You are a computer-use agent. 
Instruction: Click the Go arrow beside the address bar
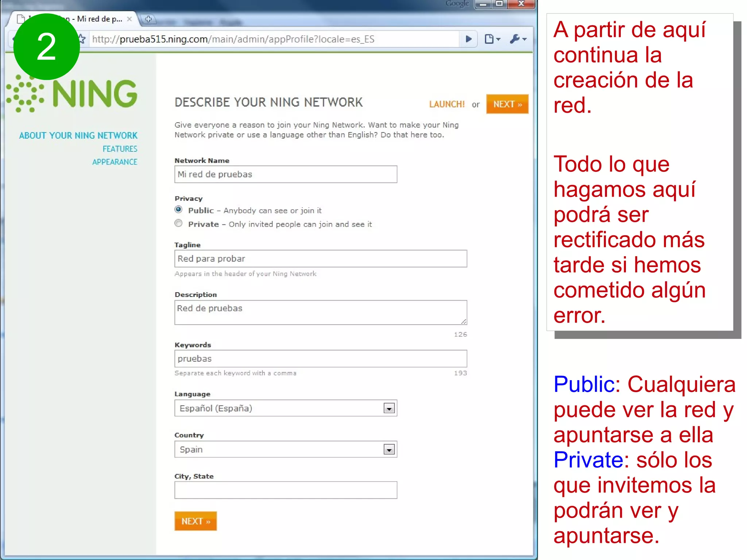point(469,39)
